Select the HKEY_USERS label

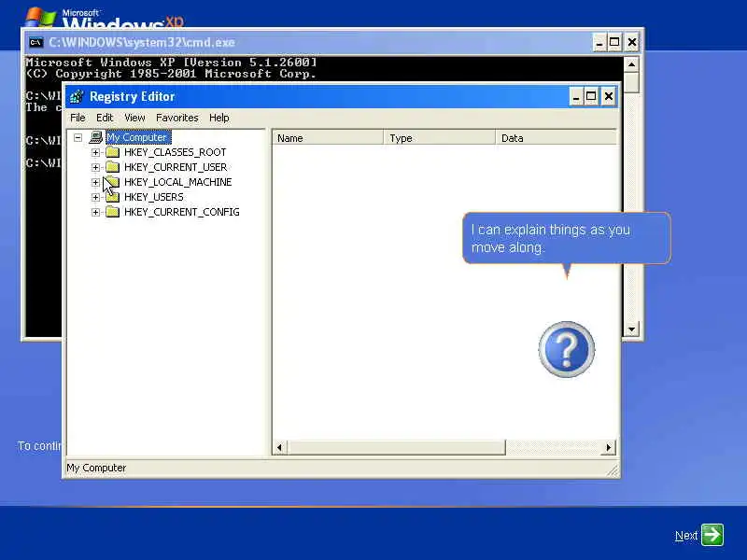153,197
